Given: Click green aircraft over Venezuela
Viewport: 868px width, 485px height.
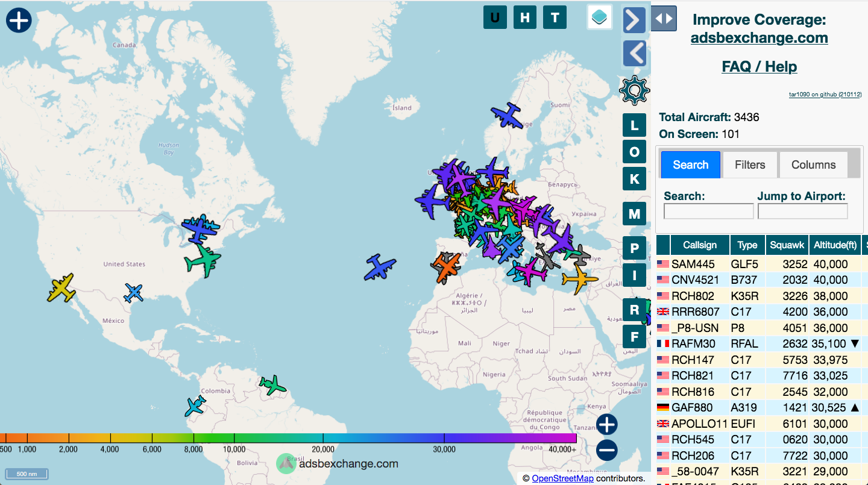Looking at the screenshot, I should [x=272, y=384].
